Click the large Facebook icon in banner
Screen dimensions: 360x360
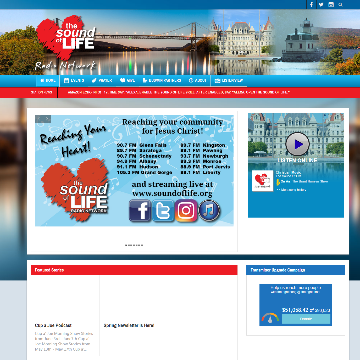click(140, 210)
